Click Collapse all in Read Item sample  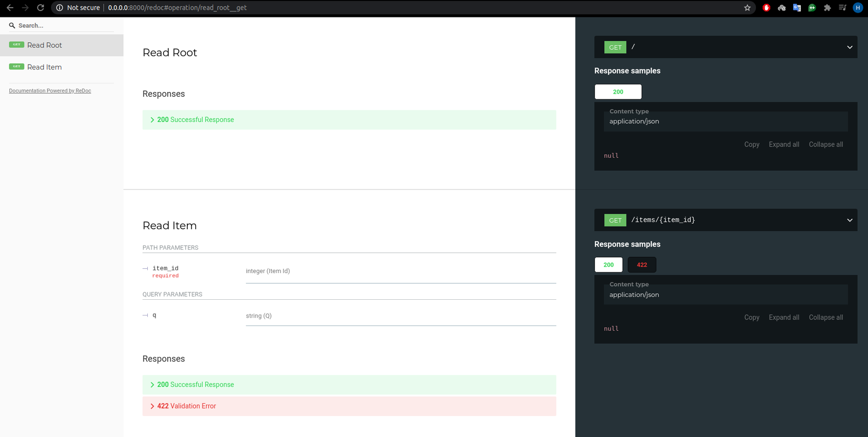point(826,318)
